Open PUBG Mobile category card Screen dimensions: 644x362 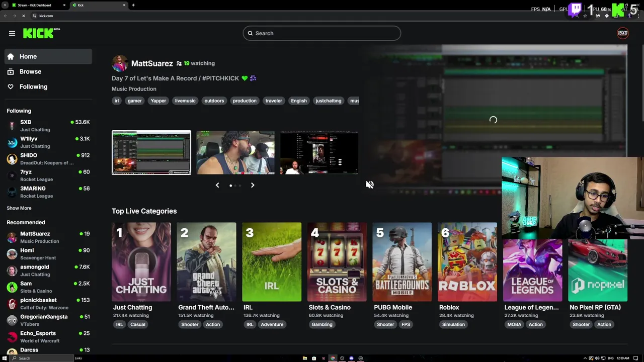click(402, 262)
